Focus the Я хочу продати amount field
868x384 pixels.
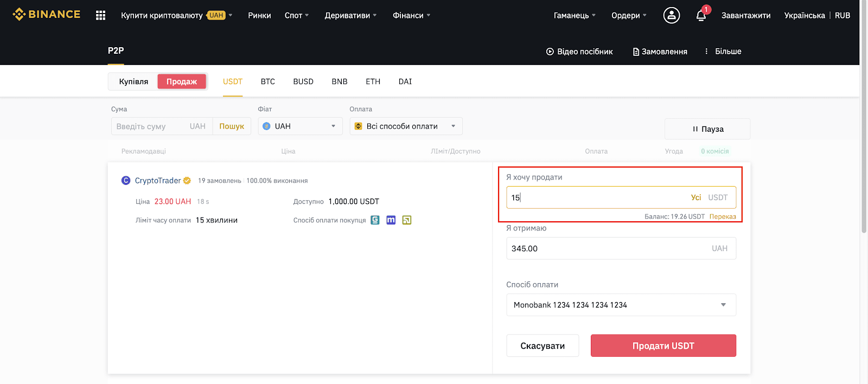[621, 197]
